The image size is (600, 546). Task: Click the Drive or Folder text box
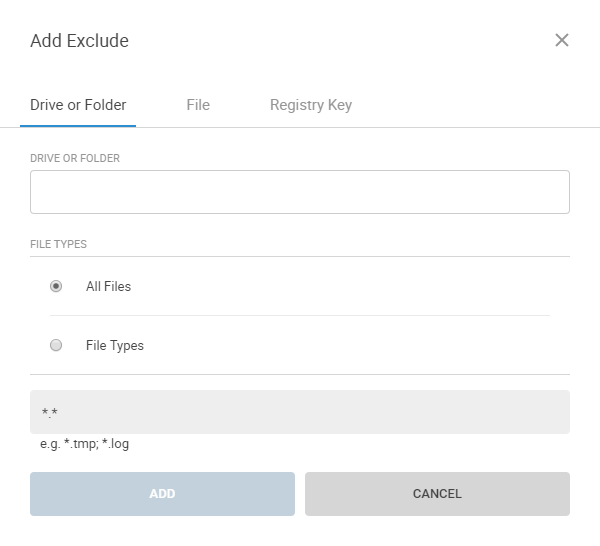pyautogui.click(x=299, y=192)
